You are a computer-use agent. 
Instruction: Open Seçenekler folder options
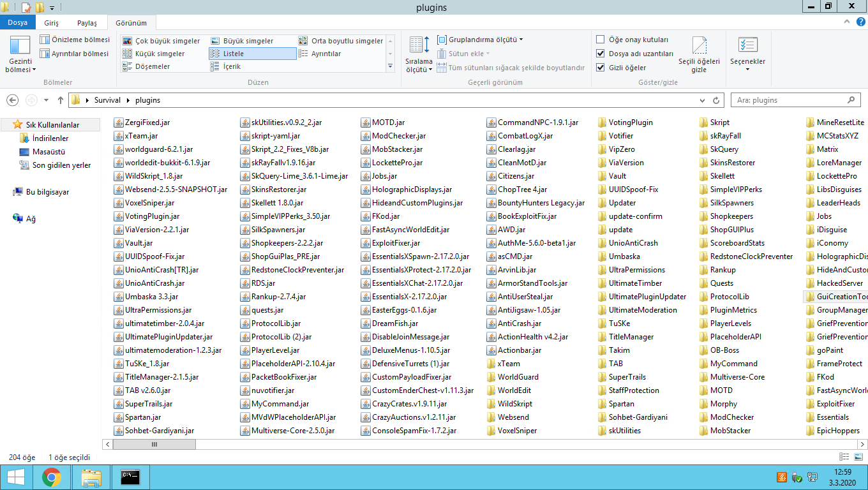(x=747, y=54)
